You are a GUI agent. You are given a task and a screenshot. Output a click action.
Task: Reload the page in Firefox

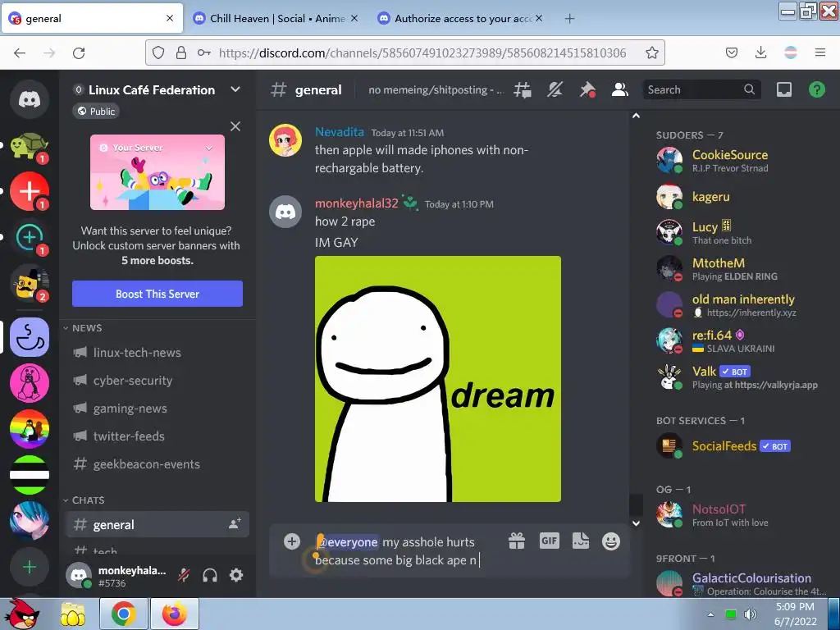coord(79,52)
